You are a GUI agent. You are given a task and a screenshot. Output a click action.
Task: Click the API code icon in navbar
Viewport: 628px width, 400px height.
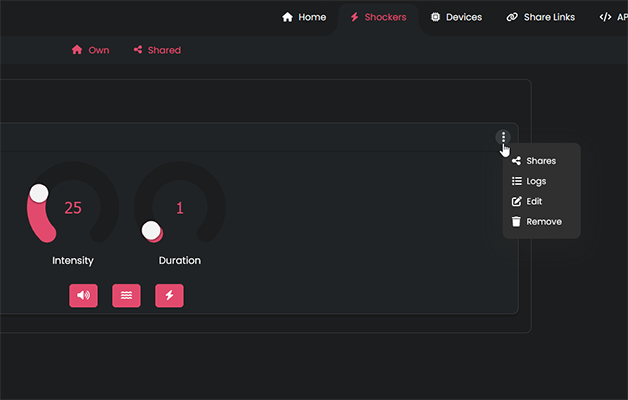[x=605, y=17]
